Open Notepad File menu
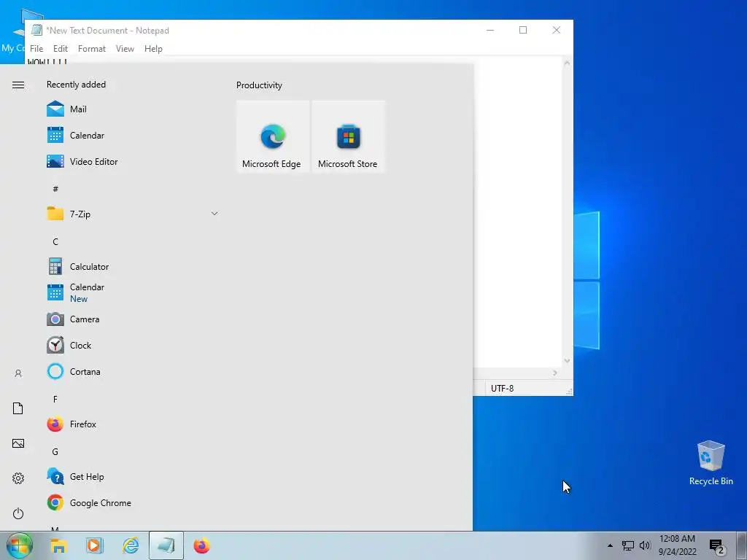 coord(36,49)
